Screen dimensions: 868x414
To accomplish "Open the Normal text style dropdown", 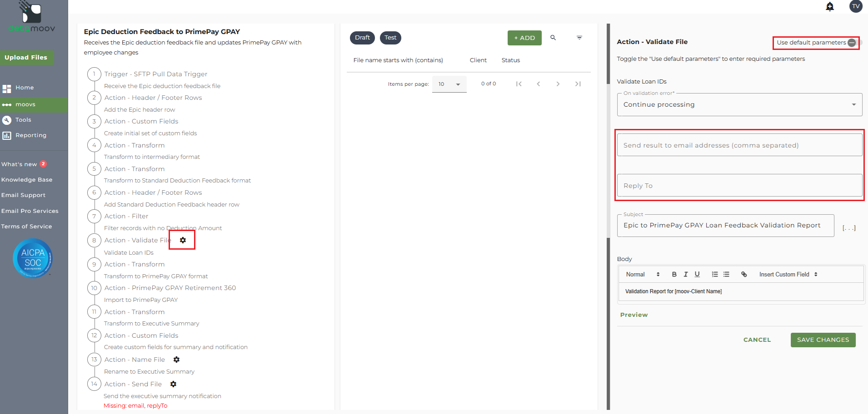I will point(643,274).
